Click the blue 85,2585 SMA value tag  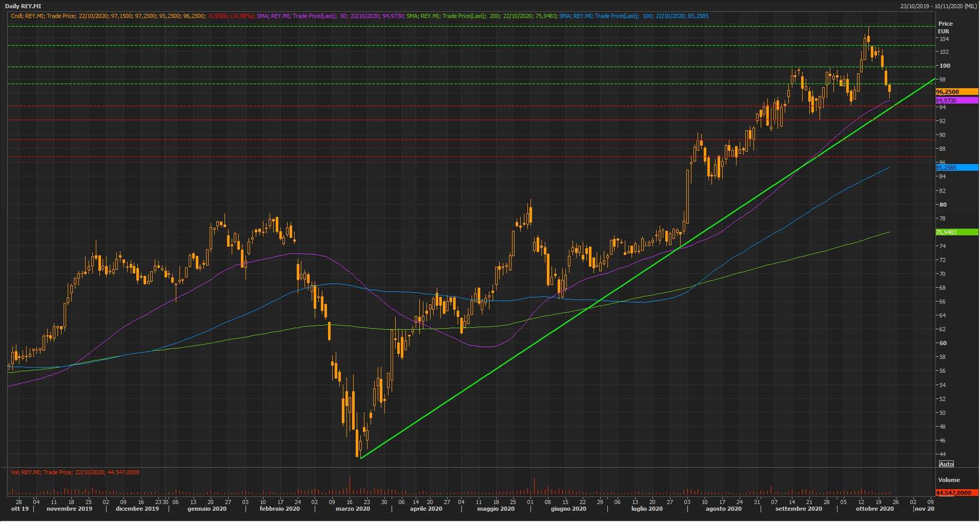[956, 168]
